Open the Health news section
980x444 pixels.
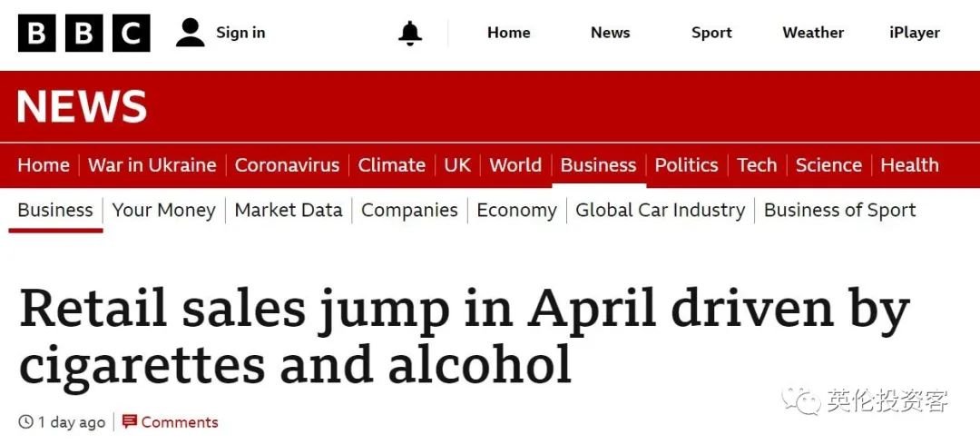pyautogui.click(x=909, y=165)
